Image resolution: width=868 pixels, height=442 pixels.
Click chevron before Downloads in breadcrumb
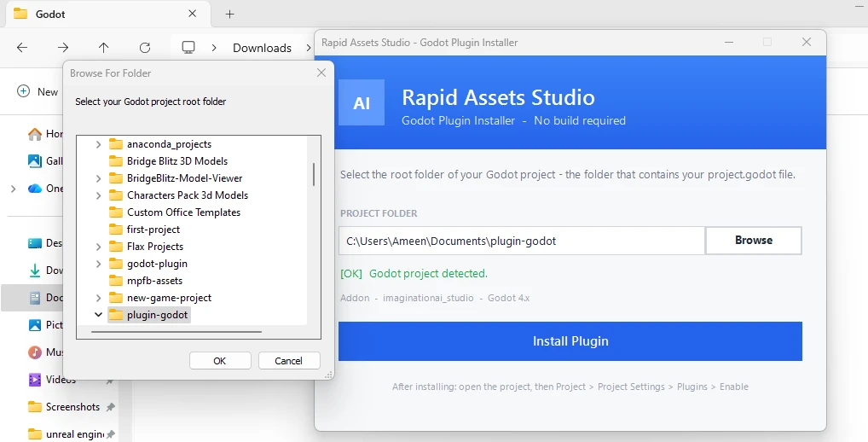tap(214, 48)
